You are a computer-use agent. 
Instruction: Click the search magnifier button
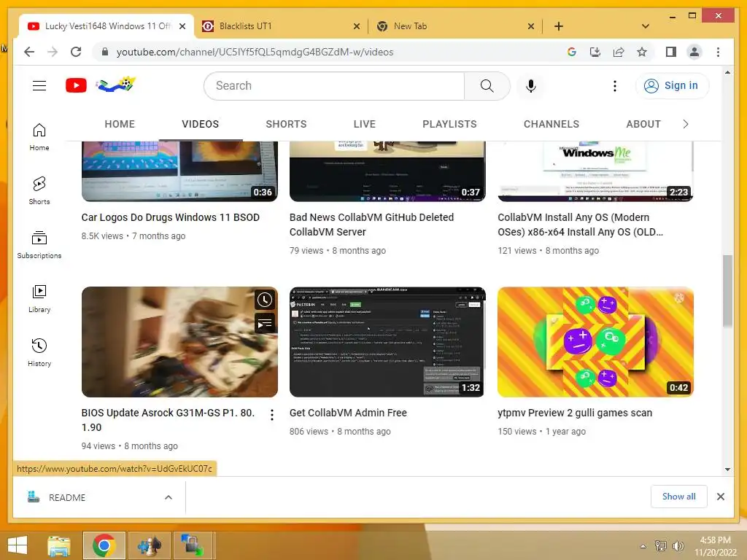coord(487,86)
